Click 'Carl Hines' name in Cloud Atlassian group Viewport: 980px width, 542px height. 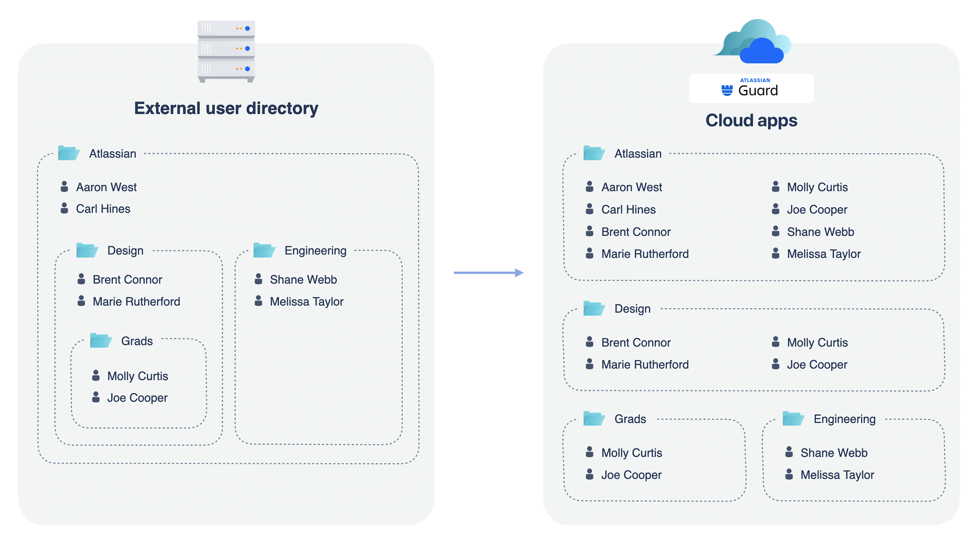pyautogui.click(x=628, y=209)
